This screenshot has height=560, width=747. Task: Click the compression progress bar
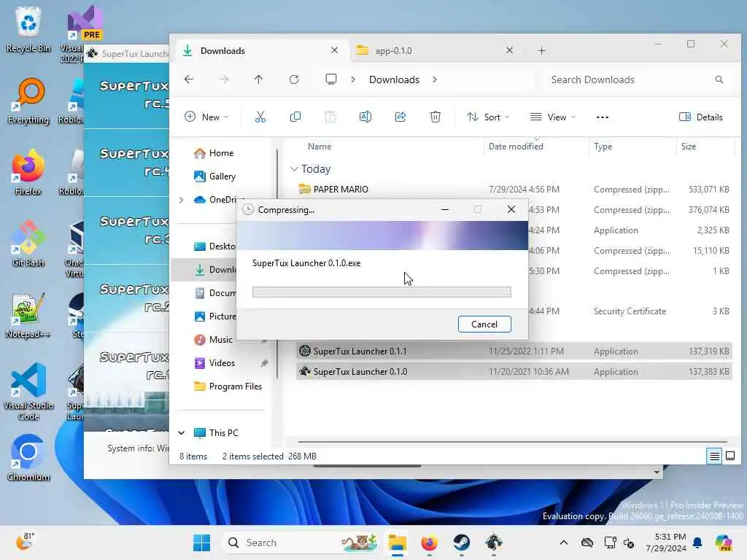tap(382, 292)
